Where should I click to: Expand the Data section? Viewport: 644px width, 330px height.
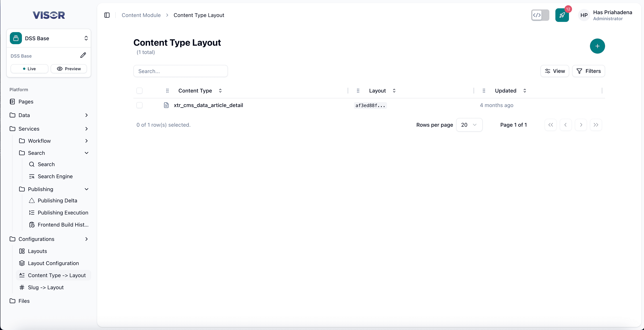pyautogui.click(x=49, y=115)
